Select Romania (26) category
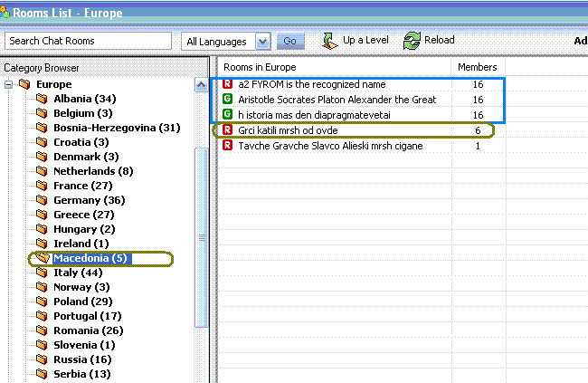This screenshot has height=383, width=588. click(89, 330)
